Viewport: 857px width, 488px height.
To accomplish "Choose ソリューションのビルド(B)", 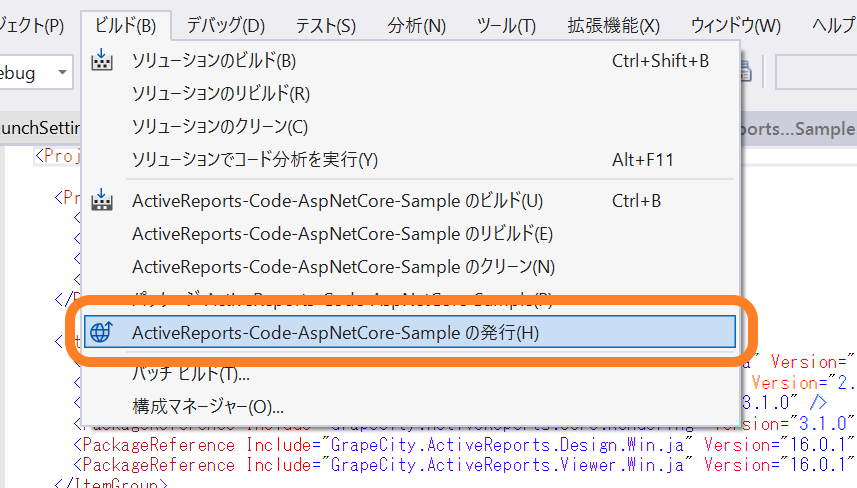I will click(x=410, y=61).
